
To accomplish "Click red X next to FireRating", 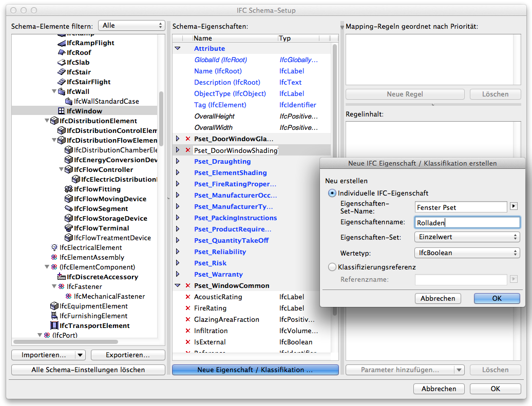I will (187, 308).
